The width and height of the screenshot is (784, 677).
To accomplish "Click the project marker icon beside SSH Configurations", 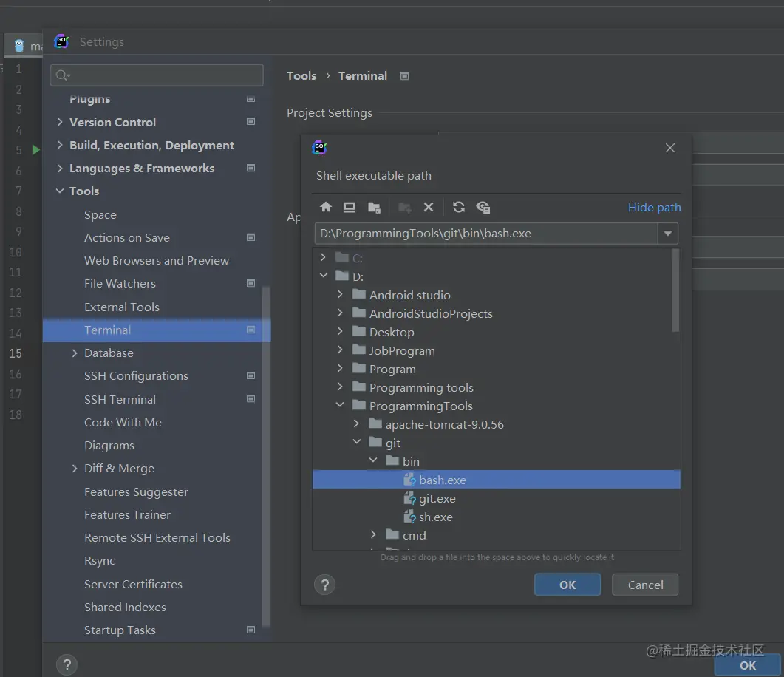I will pyautogui.click(x=251, y=375).
